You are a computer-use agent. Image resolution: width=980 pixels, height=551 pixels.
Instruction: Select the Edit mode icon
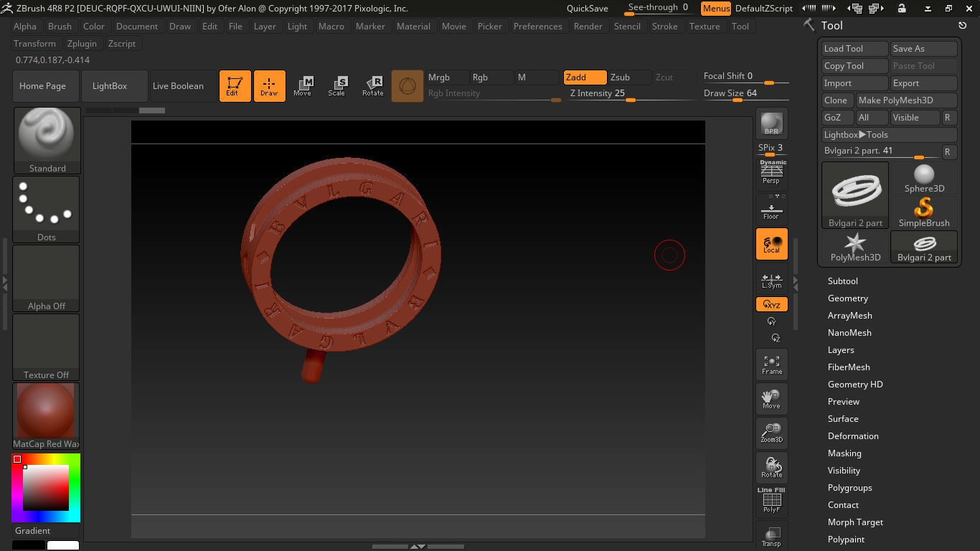tap(235, 86)
